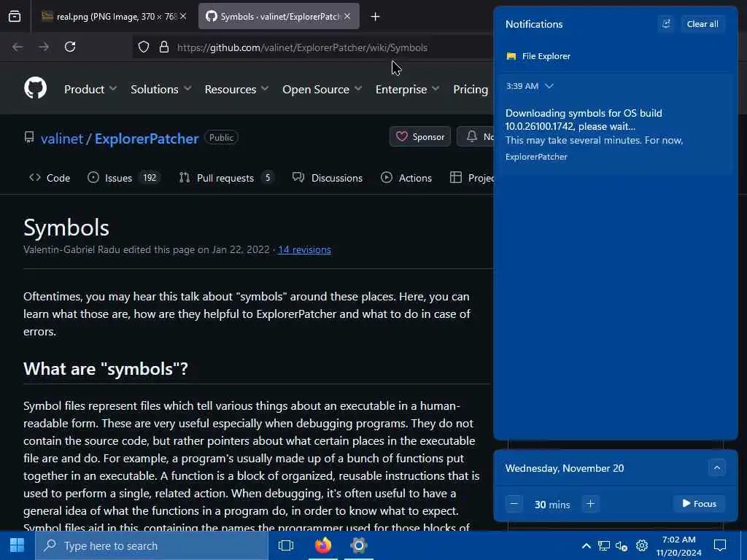Click the site security padlock icon
The image size is (747, 560).
tap(164, 47)
